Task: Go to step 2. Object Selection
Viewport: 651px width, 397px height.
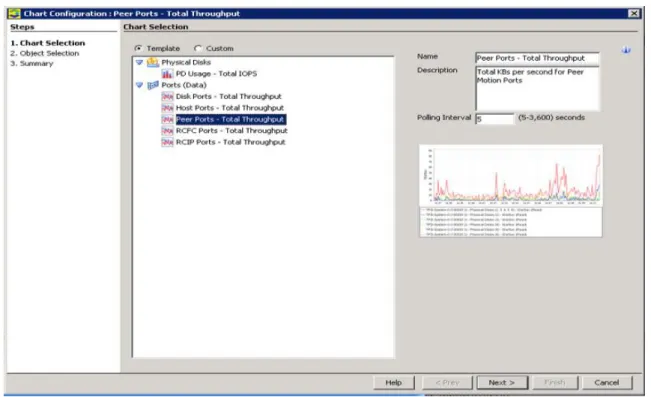Action: coord(44,54)
